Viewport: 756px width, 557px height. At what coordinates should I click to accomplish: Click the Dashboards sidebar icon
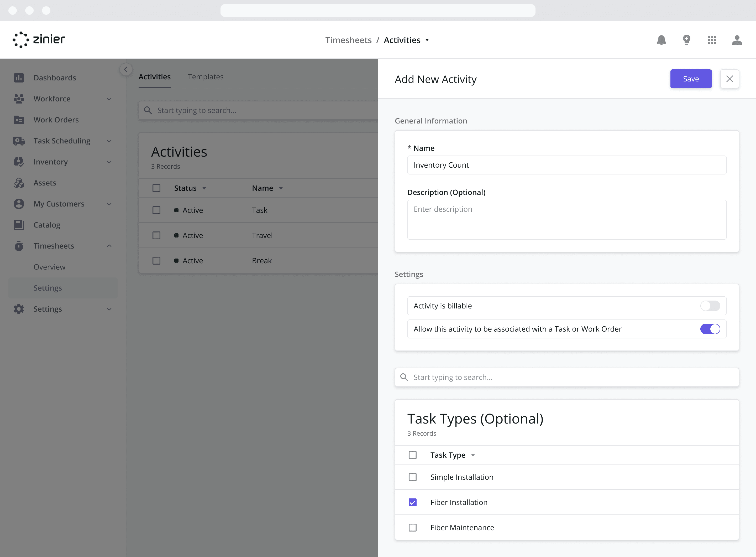click(x=19, y=78)
